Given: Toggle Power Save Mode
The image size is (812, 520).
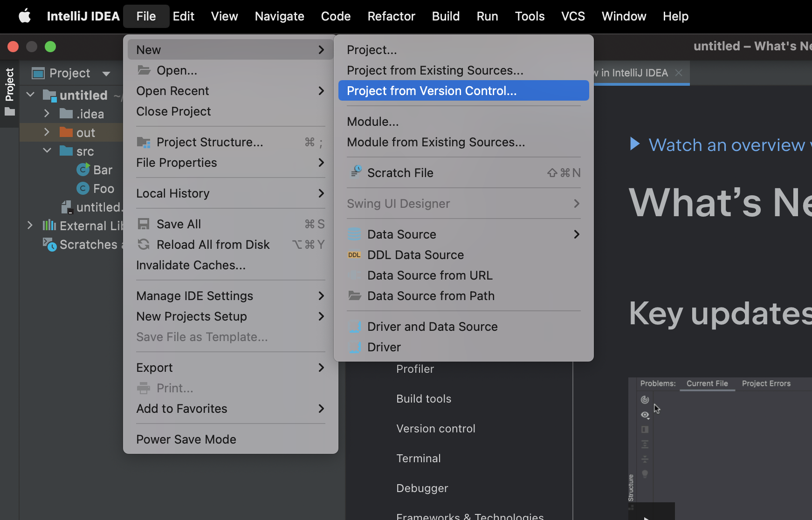Looking at the screenshot, I should 186,439.
